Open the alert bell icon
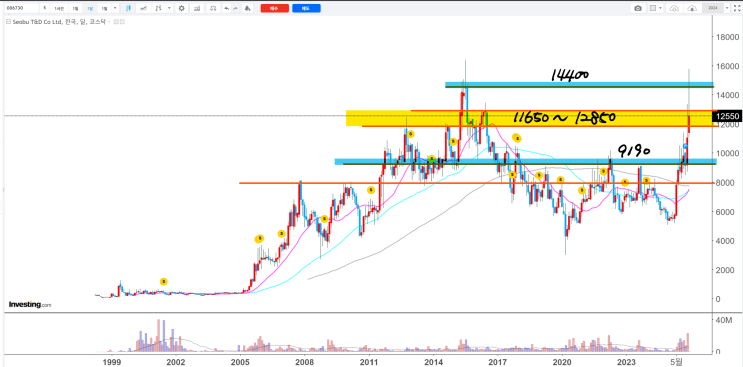 pyautogui.click(x=247, y=8)
